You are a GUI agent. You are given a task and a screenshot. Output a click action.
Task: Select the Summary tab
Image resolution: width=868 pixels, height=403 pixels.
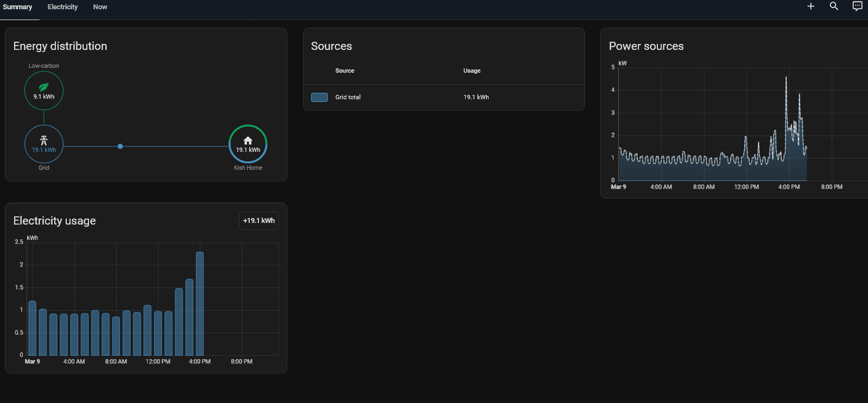pyautogui.click(x=17, y=7)
